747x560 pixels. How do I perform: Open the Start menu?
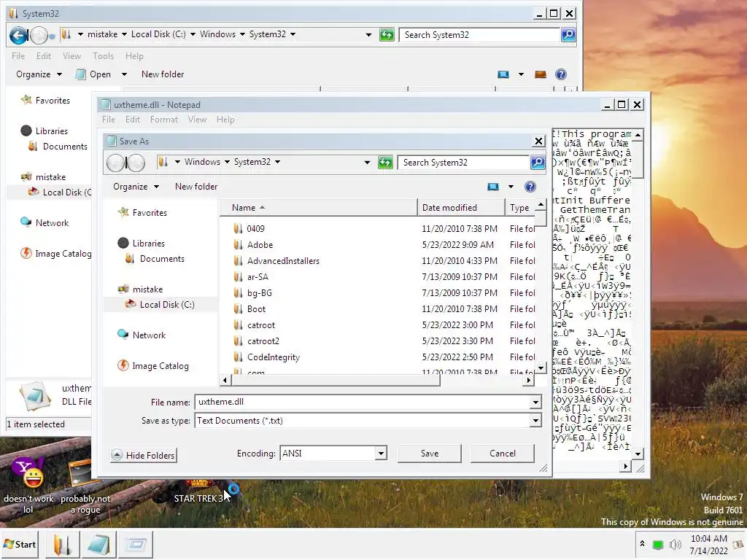20,544
